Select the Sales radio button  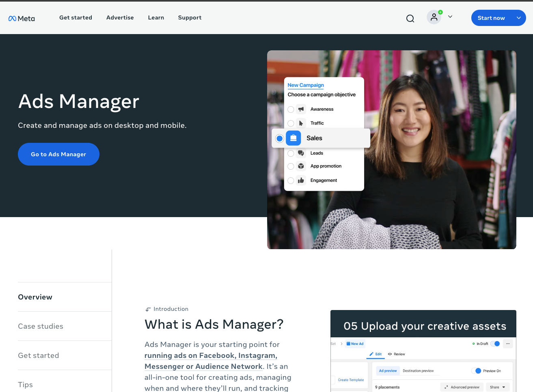tap(279, 138)
